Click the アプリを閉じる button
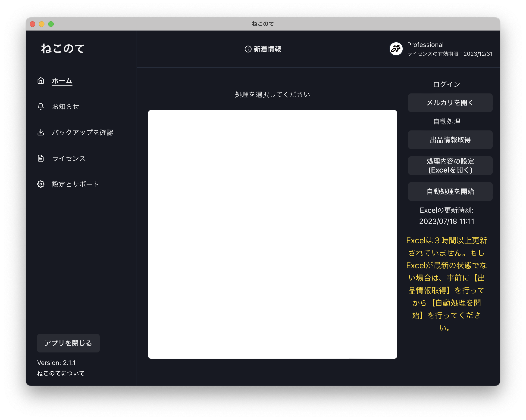 (68, 343)
